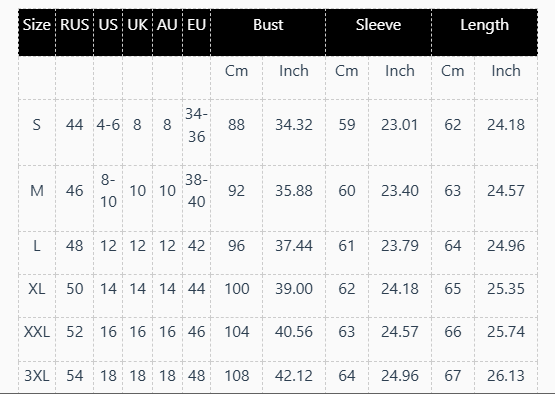This screenshot has width=555, height=398.
Task: Click the EU 34-36 cell
Action: 196,125
